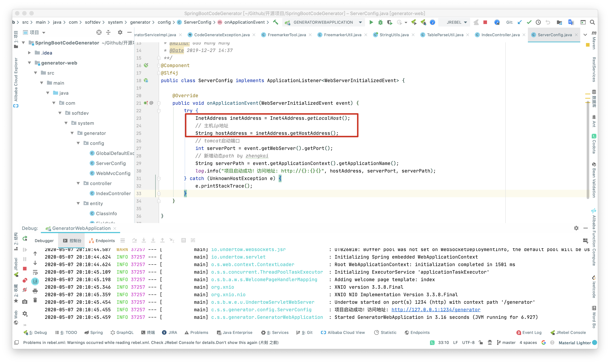Switch to IndexController.java editor tab
Viewport: 610px width, 364px height.
(x=500, y=35)
